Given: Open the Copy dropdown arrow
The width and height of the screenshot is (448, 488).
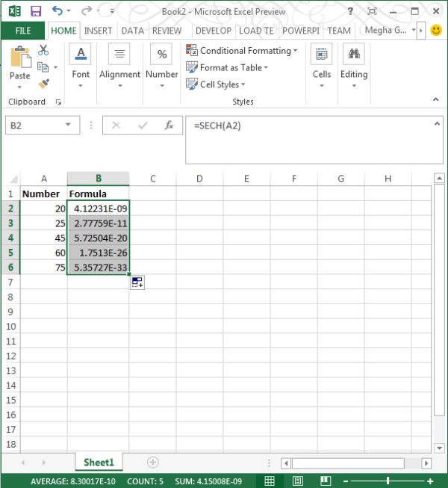Looking at the screenshot, I should point(56,67).
